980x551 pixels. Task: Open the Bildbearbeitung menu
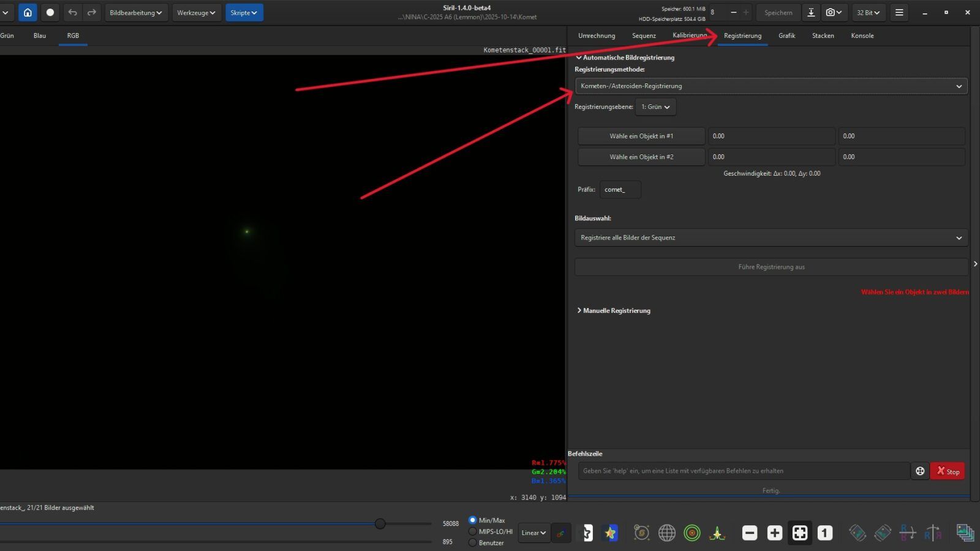point(135,12)
